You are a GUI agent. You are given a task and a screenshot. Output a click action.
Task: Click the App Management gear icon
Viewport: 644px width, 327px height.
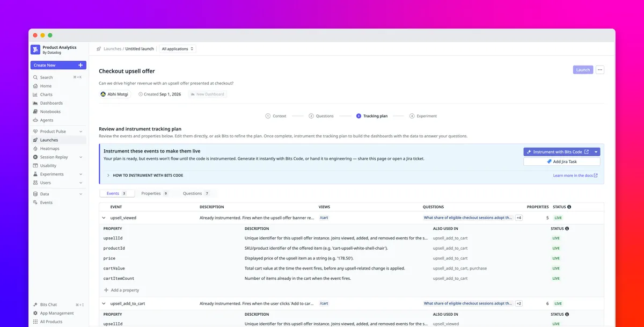click(35, 313)
